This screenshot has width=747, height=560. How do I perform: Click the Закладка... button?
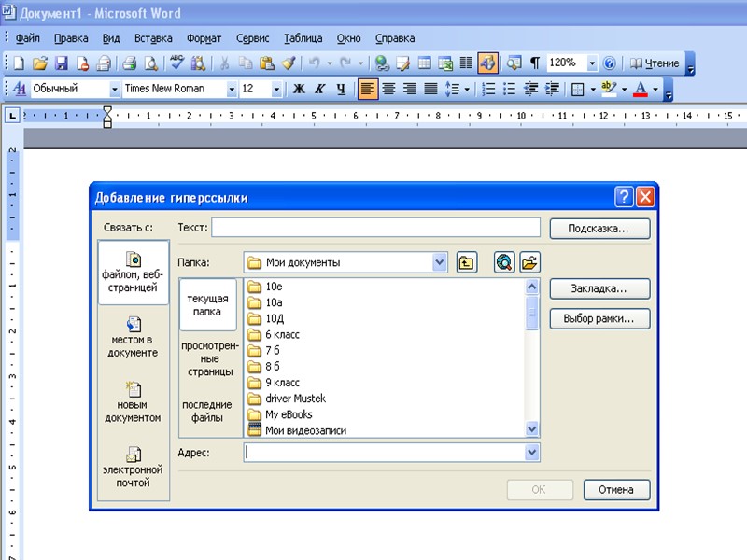coord(599,288)
